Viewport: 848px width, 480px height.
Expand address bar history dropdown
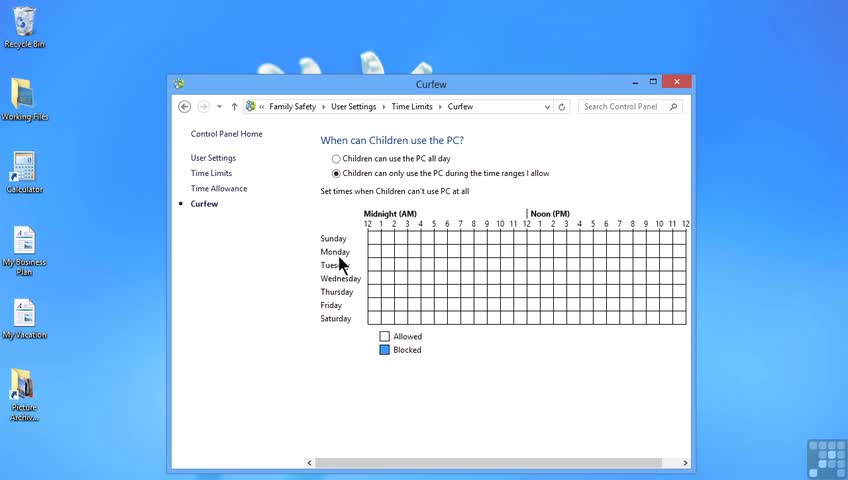[x=547, y=107]
